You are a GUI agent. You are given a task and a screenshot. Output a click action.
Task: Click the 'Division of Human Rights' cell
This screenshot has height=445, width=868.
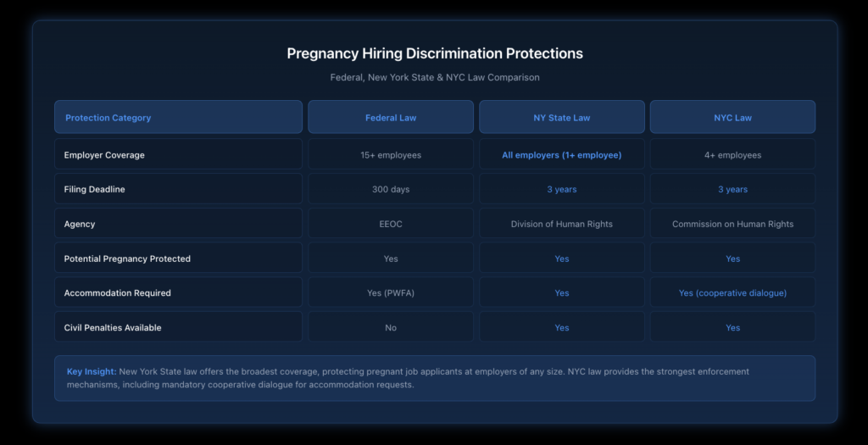point(562,224)
